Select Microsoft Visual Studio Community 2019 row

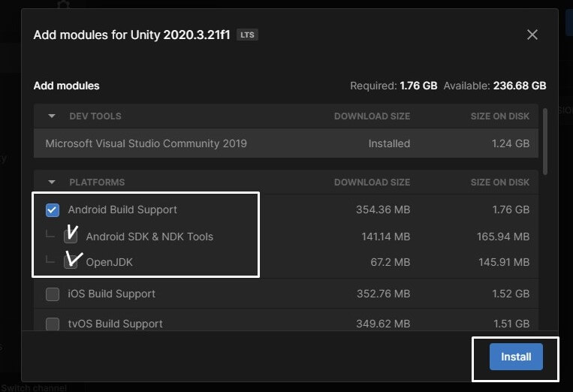(x=286, y=143)
